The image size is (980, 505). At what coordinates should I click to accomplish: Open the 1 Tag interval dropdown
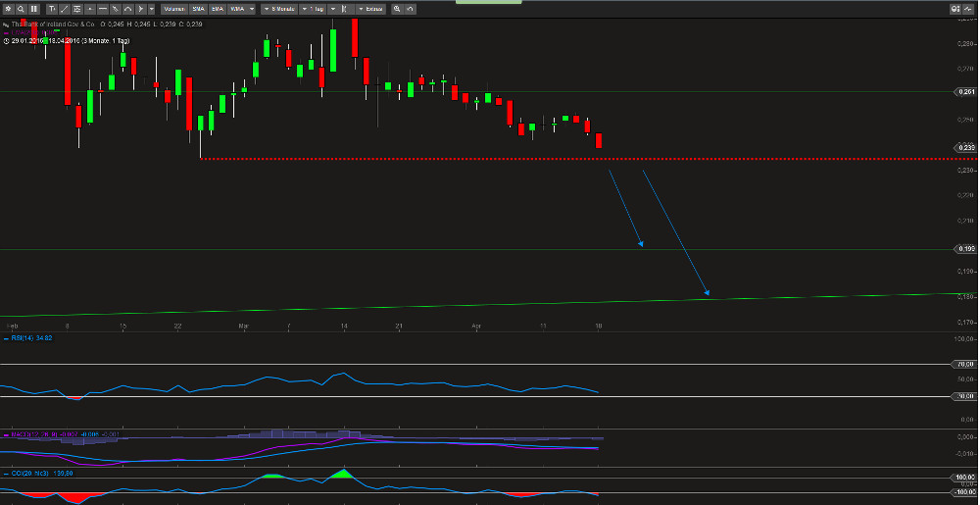[315, 9]
